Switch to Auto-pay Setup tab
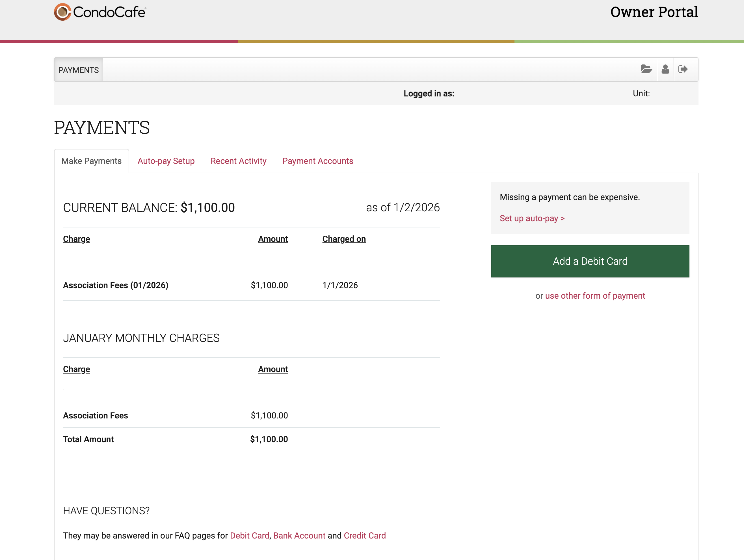 coord(166,161)
